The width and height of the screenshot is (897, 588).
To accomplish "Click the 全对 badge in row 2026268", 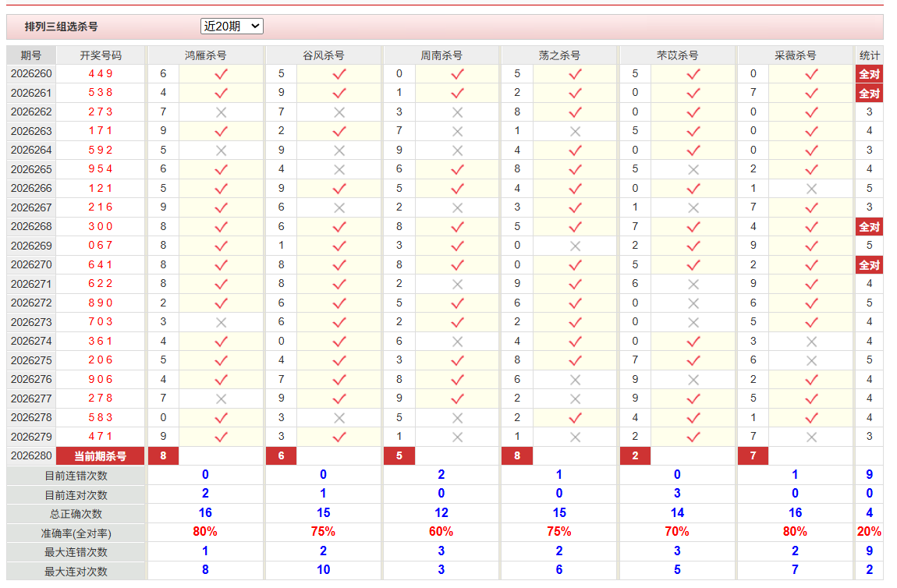I will (x=869, y=226).
